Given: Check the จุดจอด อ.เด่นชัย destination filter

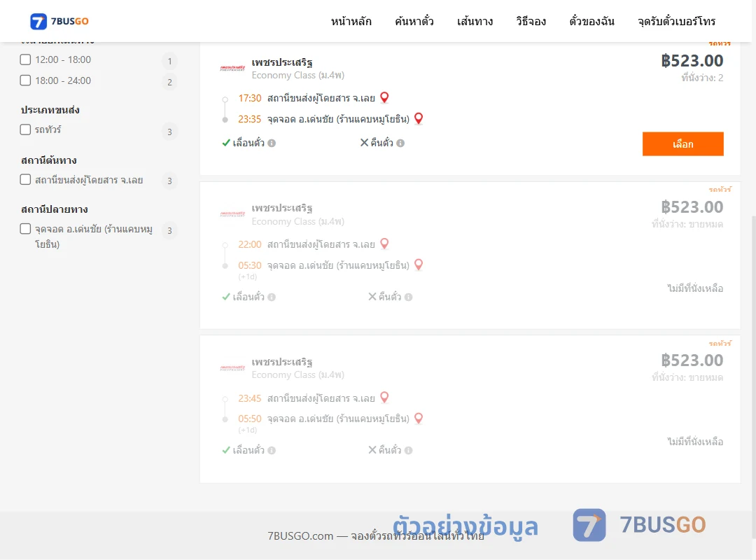Looking at the screenshot, I should coord(26,229).
